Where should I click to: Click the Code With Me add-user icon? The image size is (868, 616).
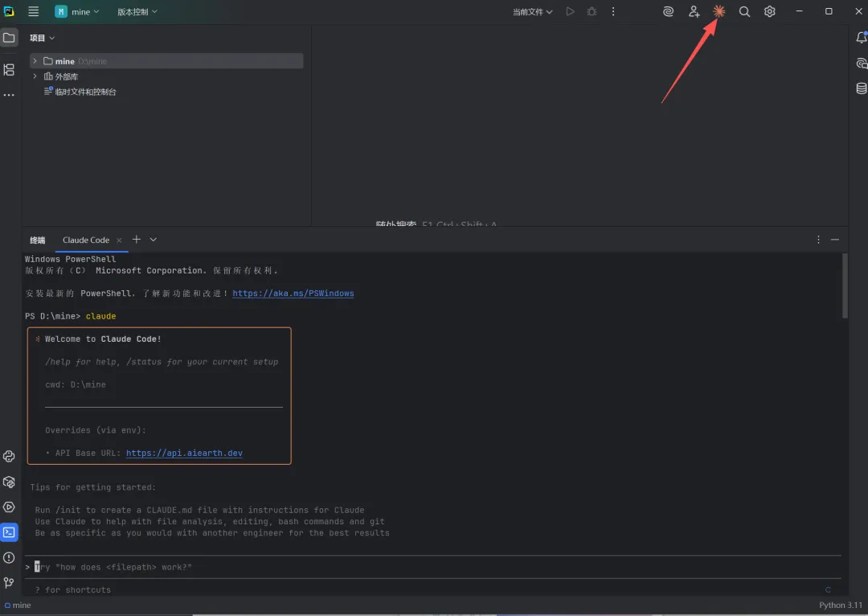[694, 11]
